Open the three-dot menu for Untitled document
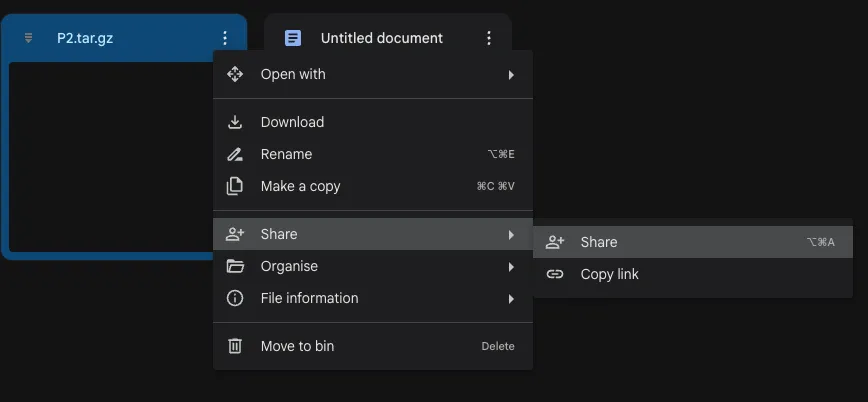 click(x=489, y=38)
